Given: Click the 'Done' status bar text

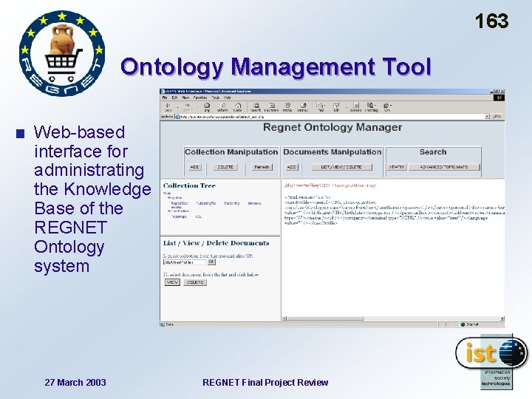Looking at the screenshot, I should (x=170, y=324).
